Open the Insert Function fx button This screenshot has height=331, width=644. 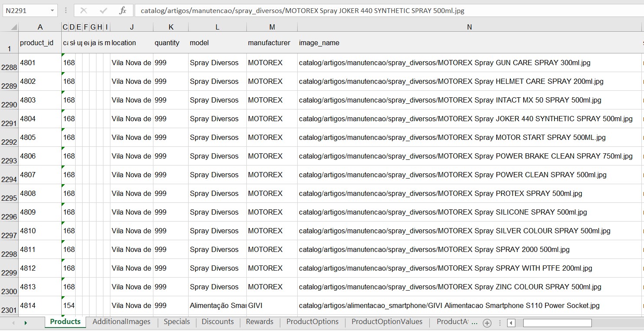point(123,10)
